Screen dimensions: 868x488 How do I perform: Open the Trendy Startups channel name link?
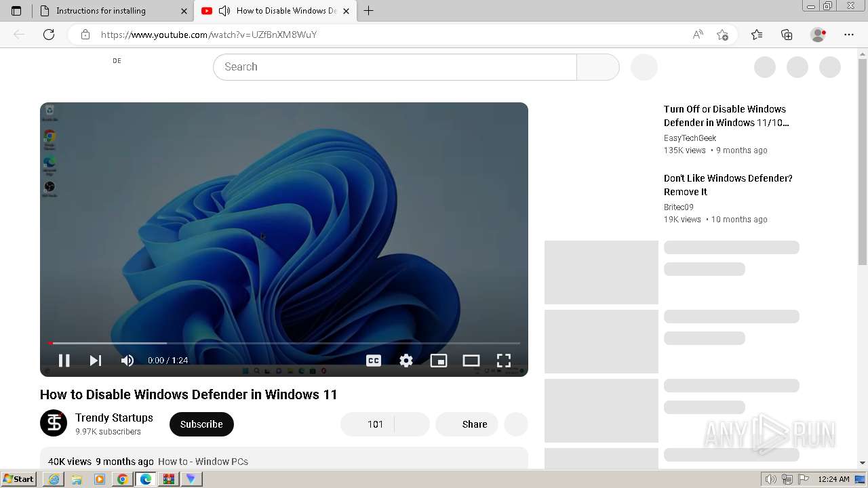tap(114, 418)
